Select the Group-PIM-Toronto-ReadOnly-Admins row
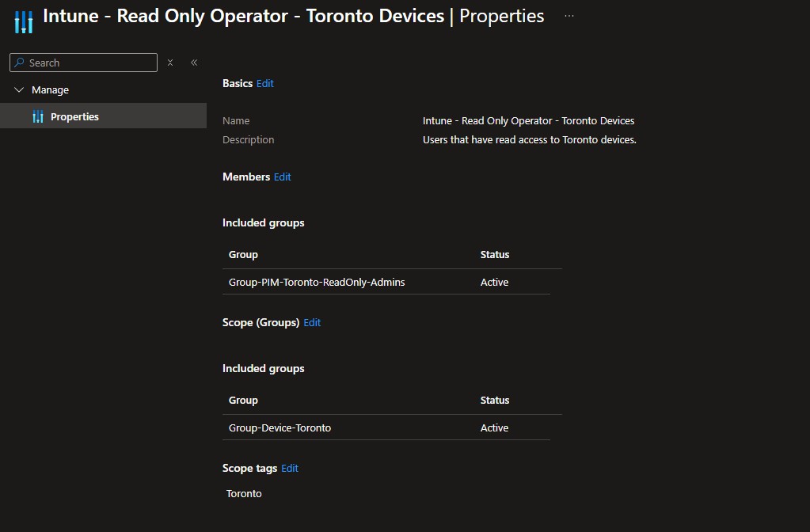The height and width of the screenshot is (532, 810). point(317,283)
